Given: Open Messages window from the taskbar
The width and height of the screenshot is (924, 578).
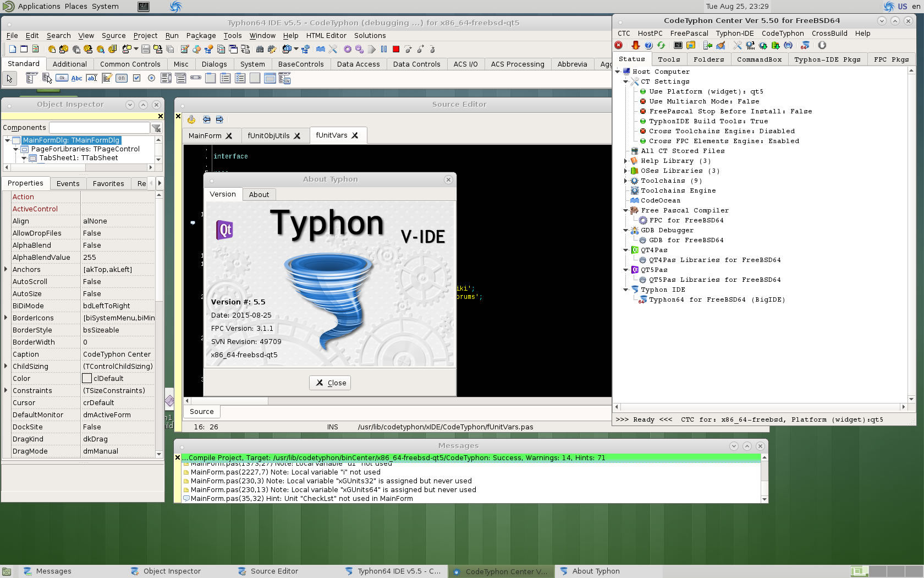Looking at the screenshot, I should (x=53, y=571).
